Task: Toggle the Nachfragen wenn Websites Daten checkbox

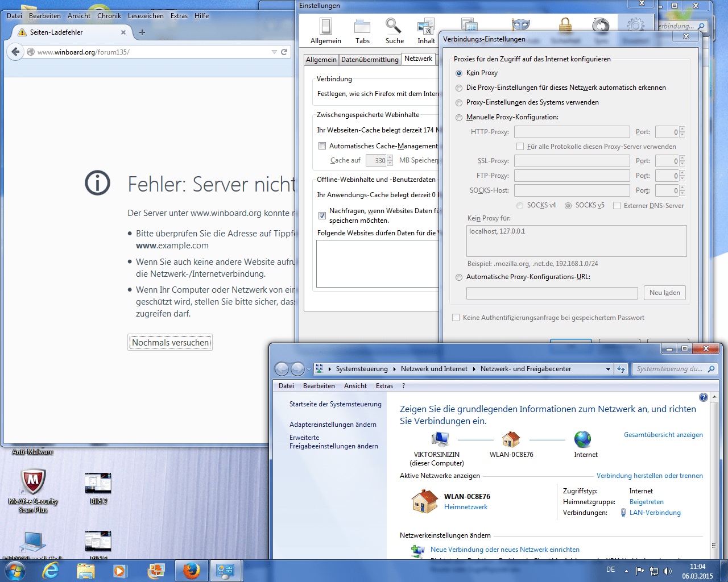Action: 322,215
